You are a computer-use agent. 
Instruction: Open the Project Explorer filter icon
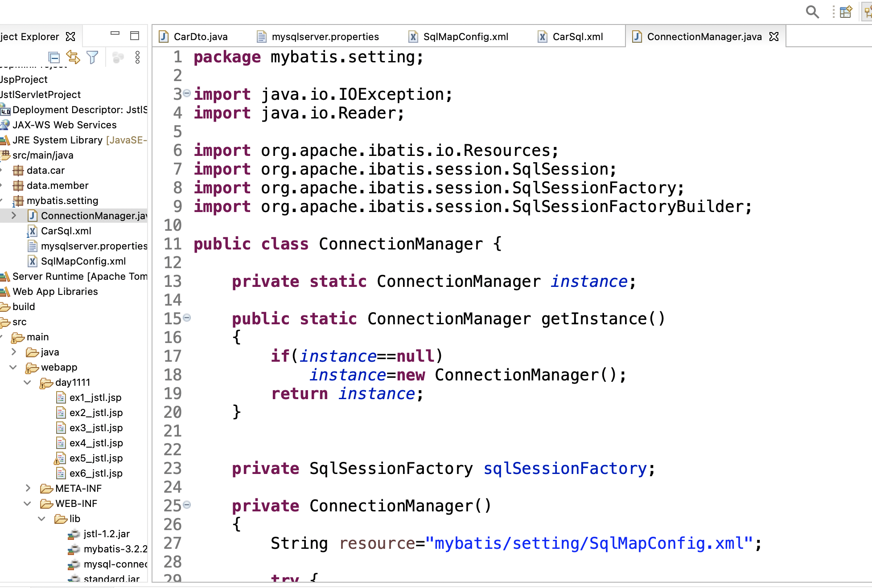92,57
